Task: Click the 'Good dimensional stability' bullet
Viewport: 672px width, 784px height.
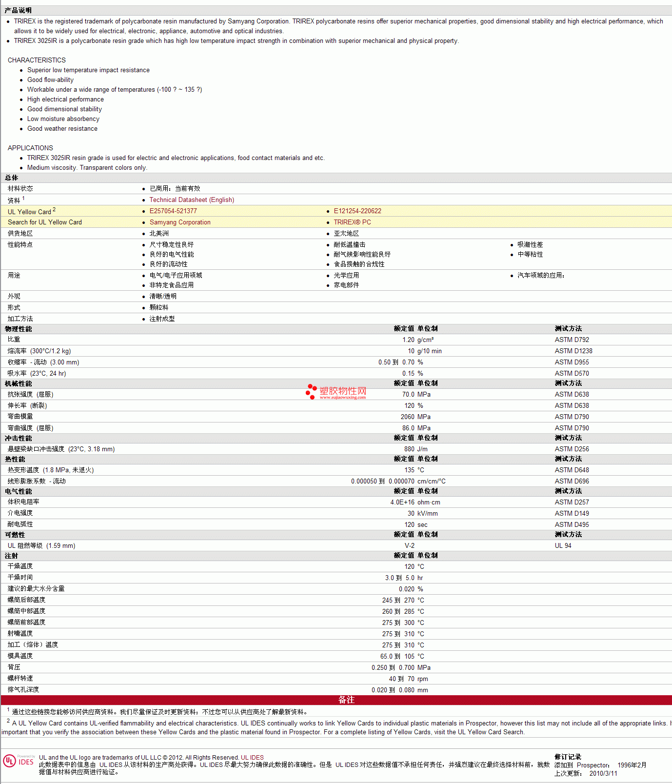Action: click(x=64, y=109)
